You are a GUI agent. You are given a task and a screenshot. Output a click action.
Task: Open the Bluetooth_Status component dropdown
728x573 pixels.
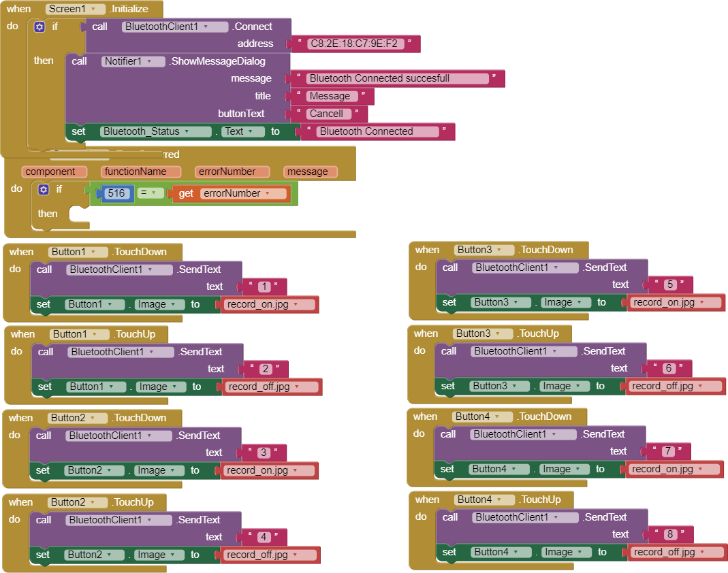click(205, 131)
